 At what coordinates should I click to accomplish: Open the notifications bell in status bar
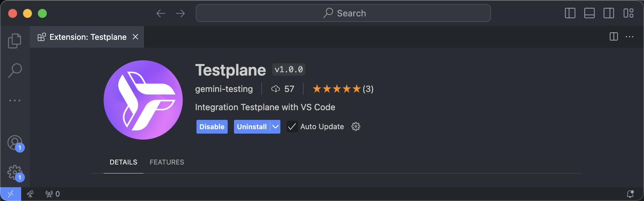click(x=630, y=194)
